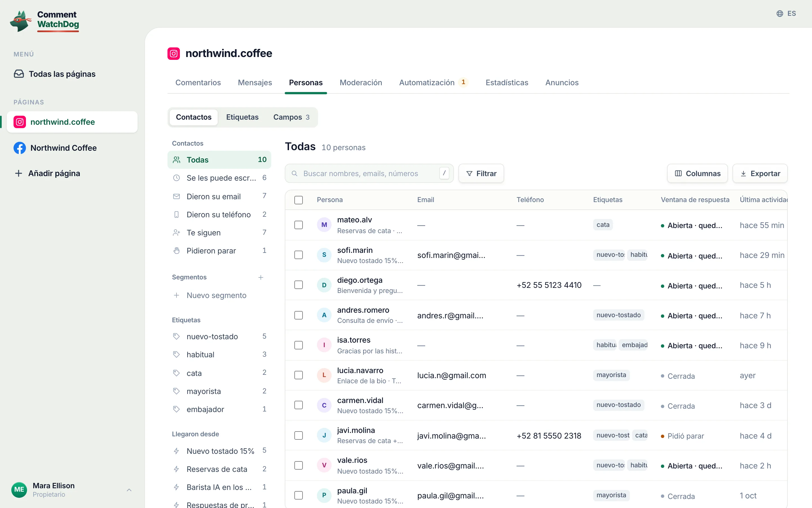Open the Estadísticas tab

tap(507, 83)
